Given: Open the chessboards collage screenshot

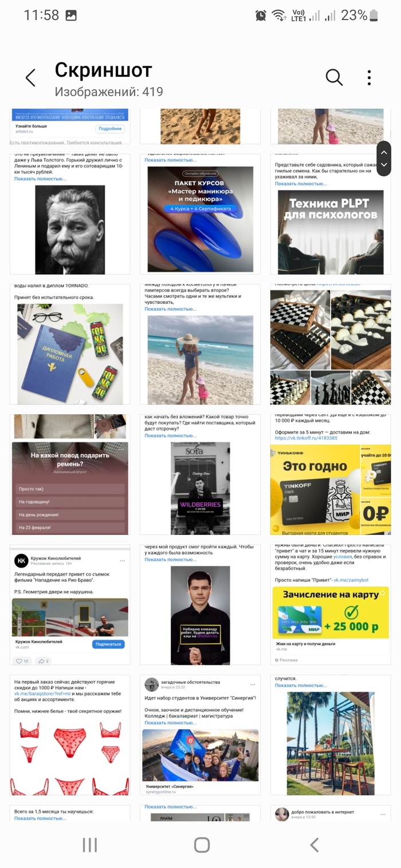Looking at the screenshot, I should [331, 344].
